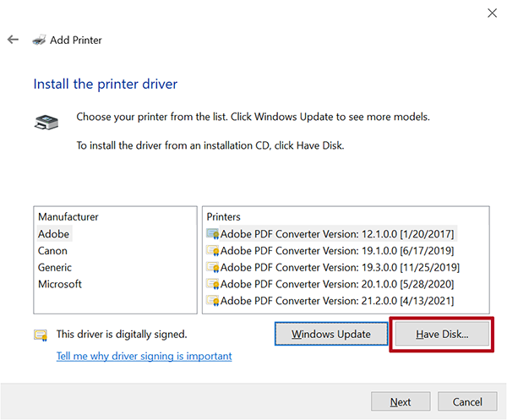507x420 pixels.
Task: Close the Add Printer dialog
Action: [492, 13]
